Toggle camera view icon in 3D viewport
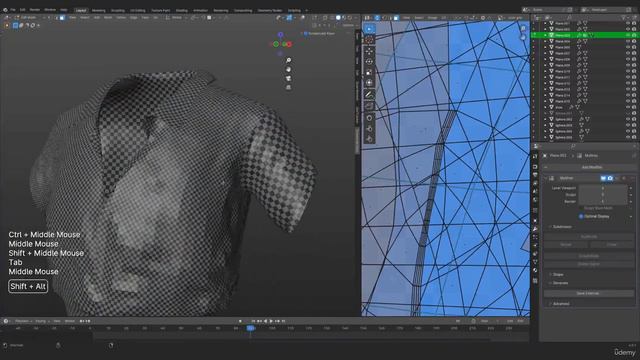The width and height of the screenshot is (640, 360). [x=289, y=78]
